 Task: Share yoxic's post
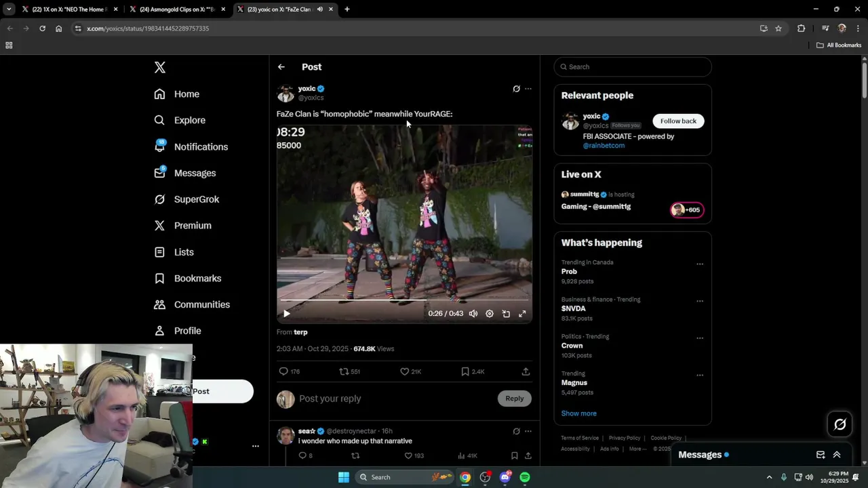[x=526, y=371]
